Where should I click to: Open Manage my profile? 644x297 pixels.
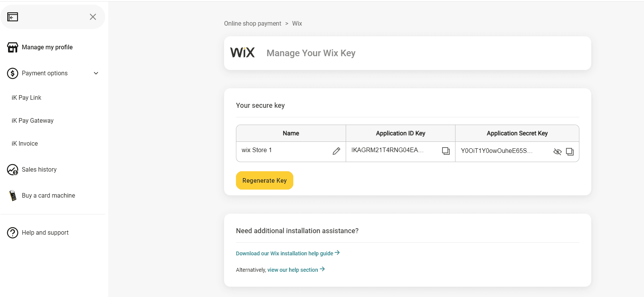(47, 47)
